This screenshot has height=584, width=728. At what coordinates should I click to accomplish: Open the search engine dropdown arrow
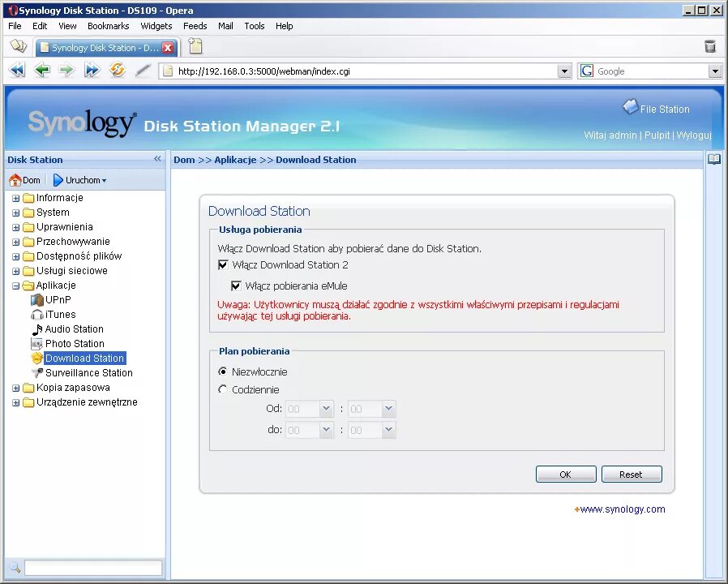tap(715, 71)
